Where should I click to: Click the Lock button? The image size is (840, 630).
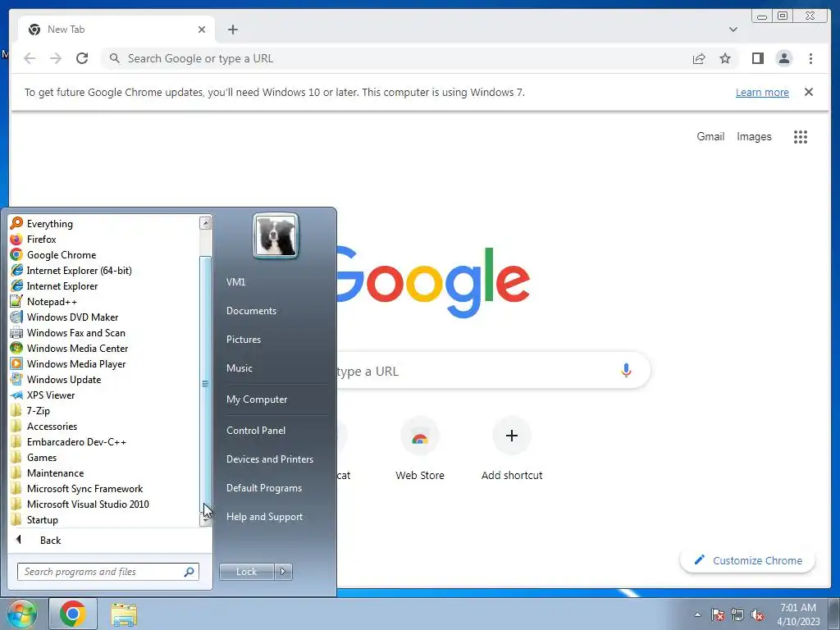point(246,572)
